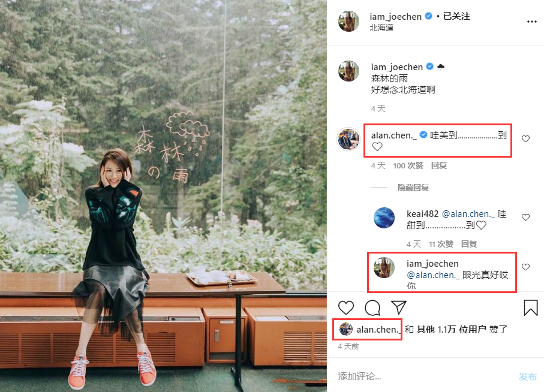Like keai482's reply heart
Viewport: 544px width, 392px height.
click(x=525, y=218)
